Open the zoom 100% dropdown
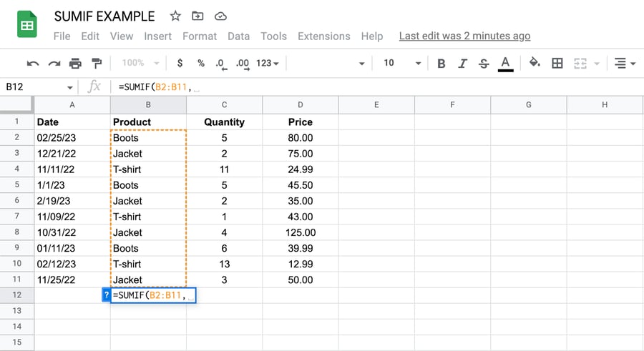 pos(139,63)
